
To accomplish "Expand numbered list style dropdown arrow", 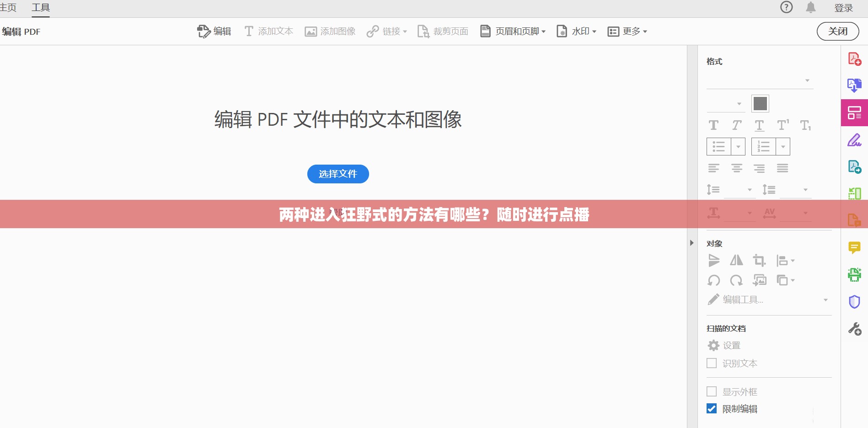I will click(x=783, y=146).
